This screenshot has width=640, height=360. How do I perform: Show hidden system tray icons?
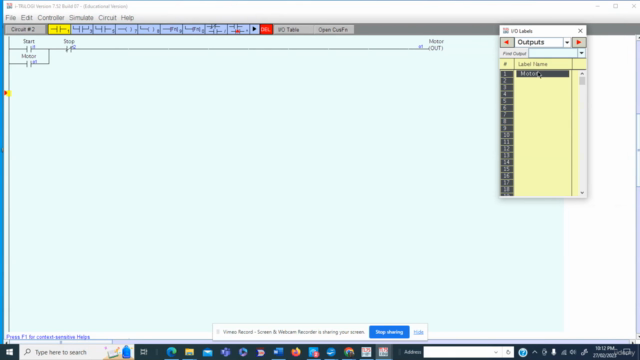535,352
